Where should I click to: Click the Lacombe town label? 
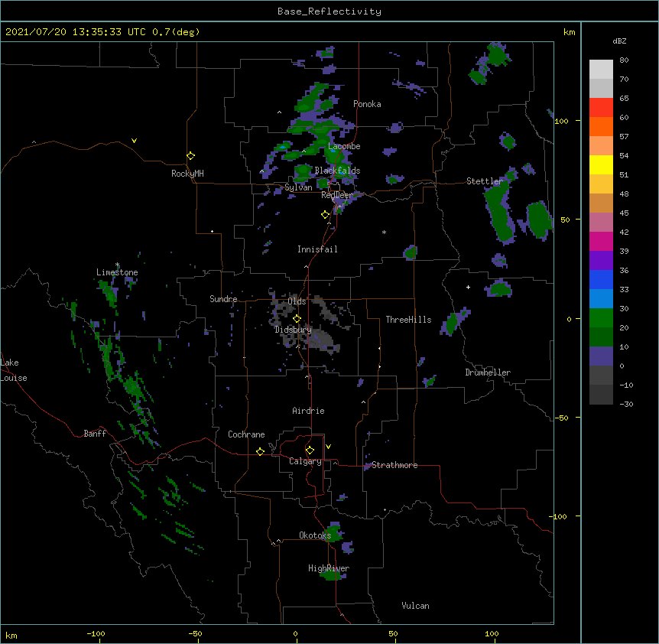click(344, 146)
